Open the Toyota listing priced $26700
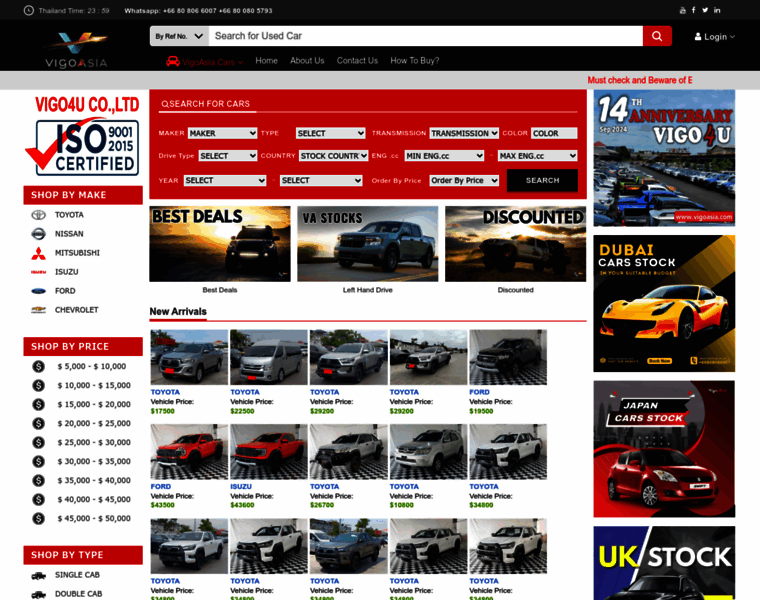760x600 pixels. (348, 452)
